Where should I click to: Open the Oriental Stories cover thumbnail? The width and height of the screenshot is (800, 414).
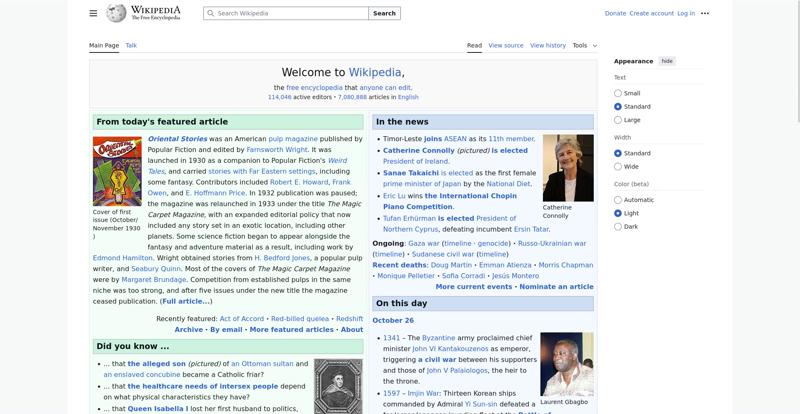point(117,171)
